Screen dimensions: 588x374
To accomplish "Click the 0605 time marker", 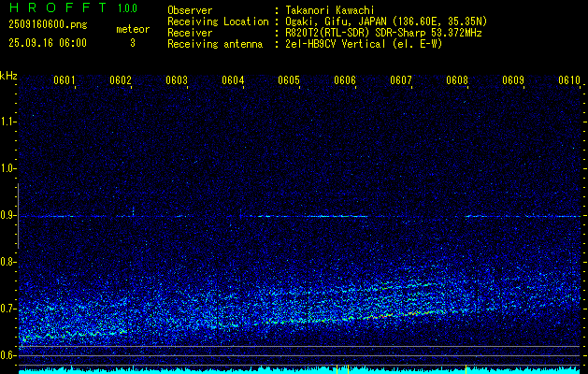I will (x=289, y=79).
